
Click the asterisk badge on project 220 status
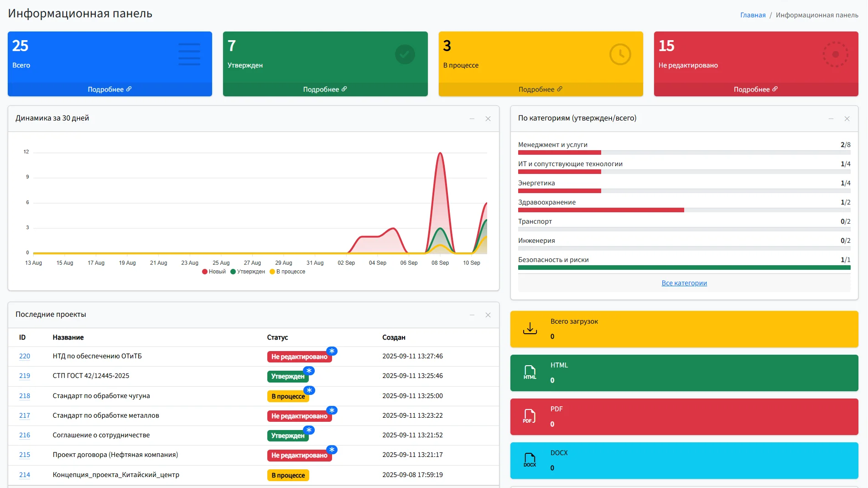(x=332, y=351)
